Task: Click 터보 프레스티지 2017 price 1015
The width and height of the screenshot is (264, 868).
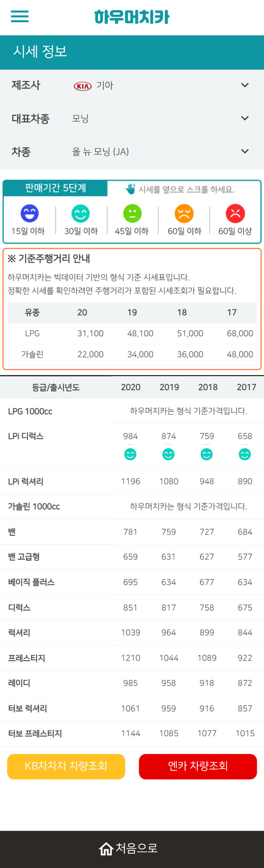Action: pyautogui.click(x=245, y=733)
